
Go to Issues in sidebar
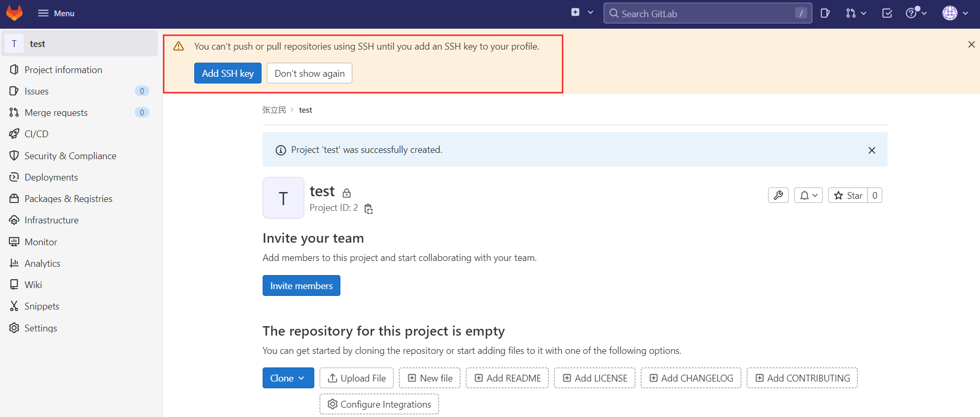(x=80, y=91)
